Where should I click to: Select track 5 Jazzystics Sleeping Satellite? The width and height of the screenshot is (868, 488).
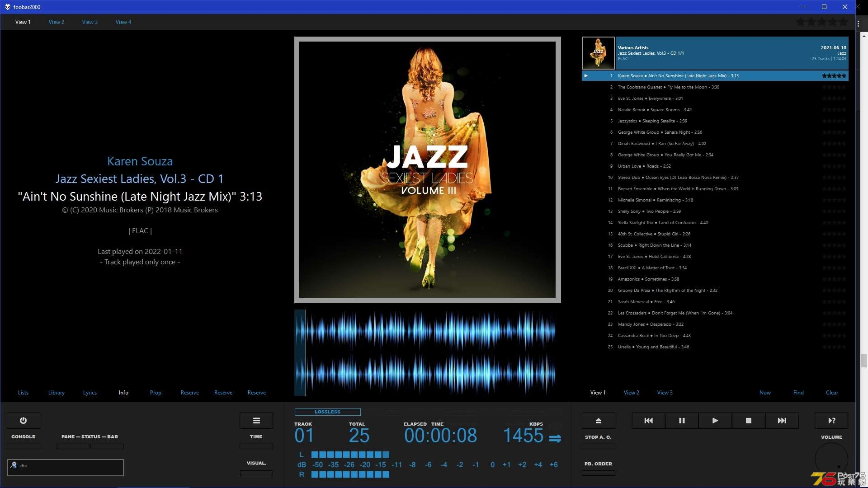coord(715,121)
